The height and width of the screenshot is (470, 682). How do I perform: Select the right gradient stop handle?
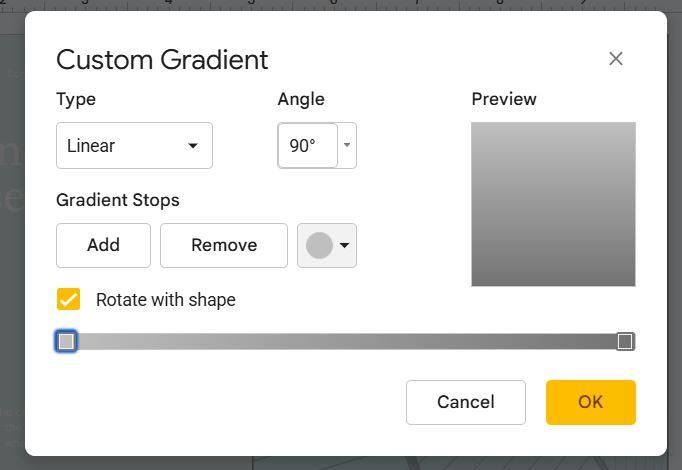click(625, 341)
